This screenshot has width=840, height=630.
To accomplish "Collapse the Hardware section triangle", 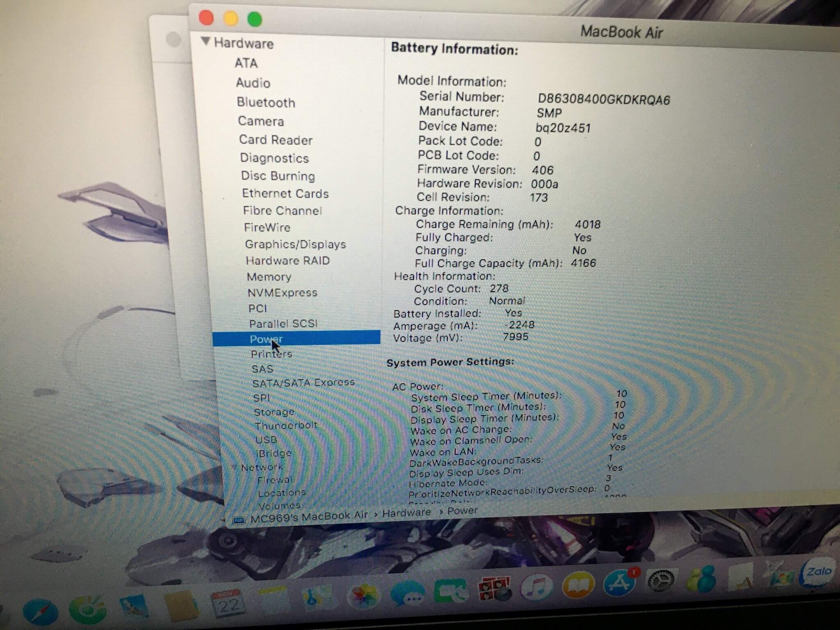I will pyautogui.click(x=206, y=41).
